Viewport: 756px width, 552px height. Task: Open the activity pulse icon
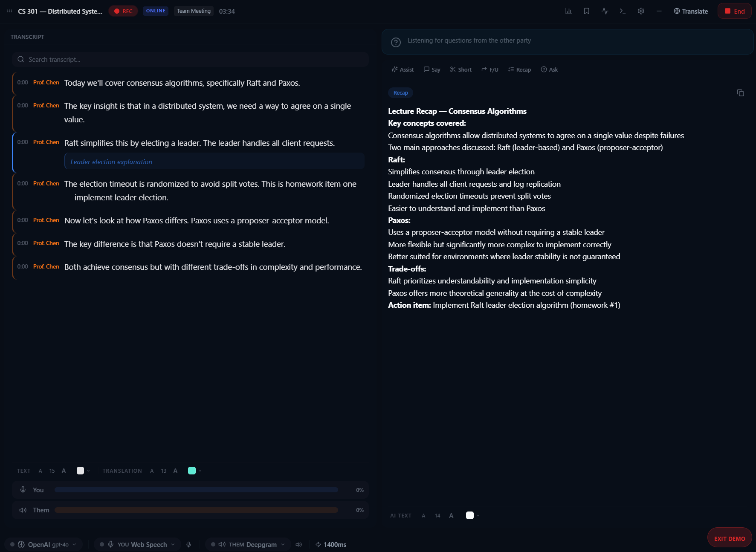tap(605, 11)
